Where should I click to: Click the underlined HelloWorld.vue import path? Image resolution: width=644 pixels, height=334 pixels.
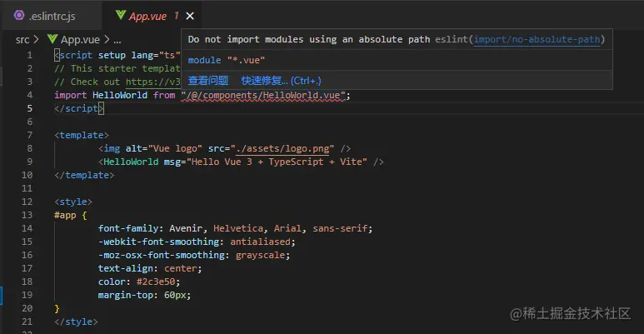pyautogui.click(x=265, y=95)
